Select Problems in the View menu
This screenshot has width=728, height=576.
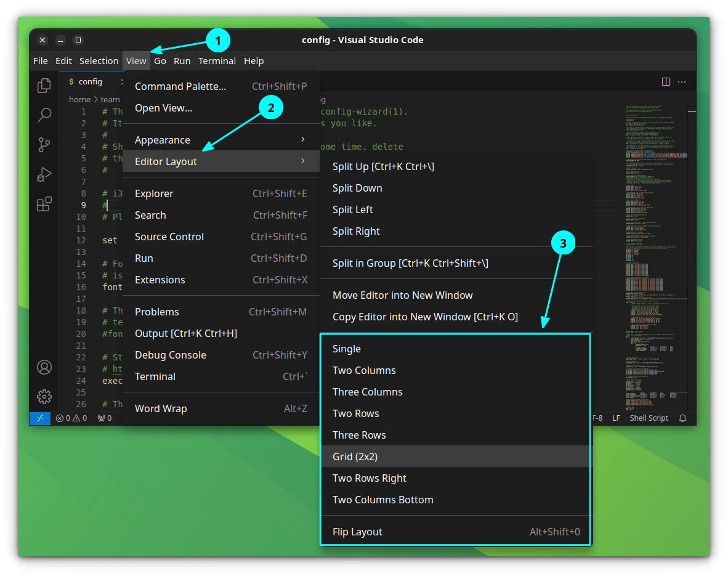point(221,312)
